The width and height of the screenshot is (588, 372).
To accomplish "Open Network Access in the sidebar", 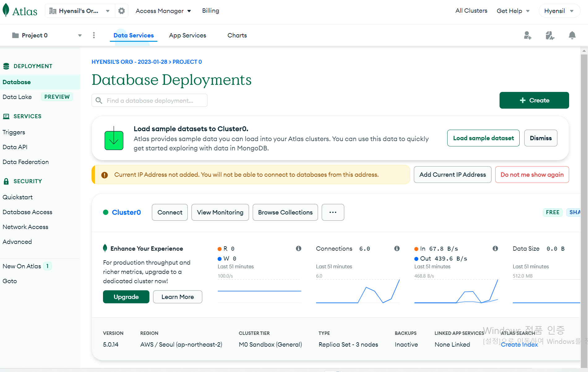I will click(x=25, y=227).
